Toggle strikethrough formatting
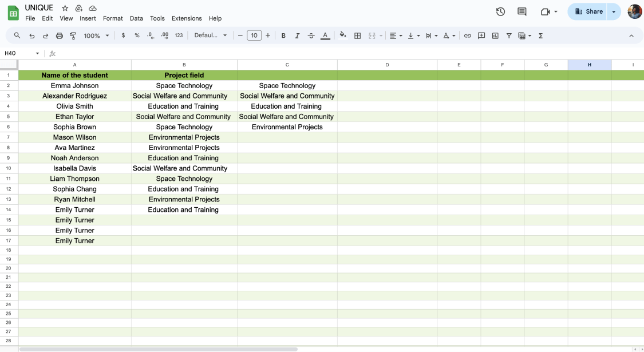This screenshot has height=352, width=644. pos(311,35)
